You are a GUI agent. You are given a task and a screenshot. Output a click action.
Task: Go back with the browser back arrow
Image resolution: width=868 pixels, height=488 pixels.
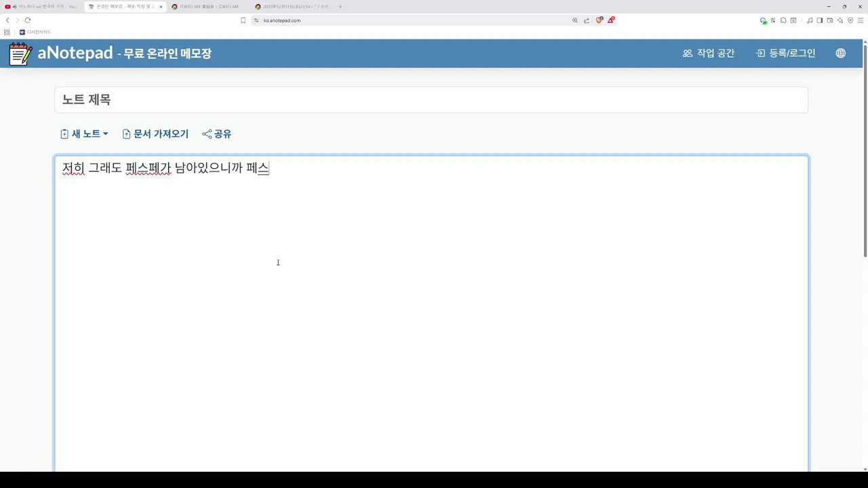[x=7, y=20]
